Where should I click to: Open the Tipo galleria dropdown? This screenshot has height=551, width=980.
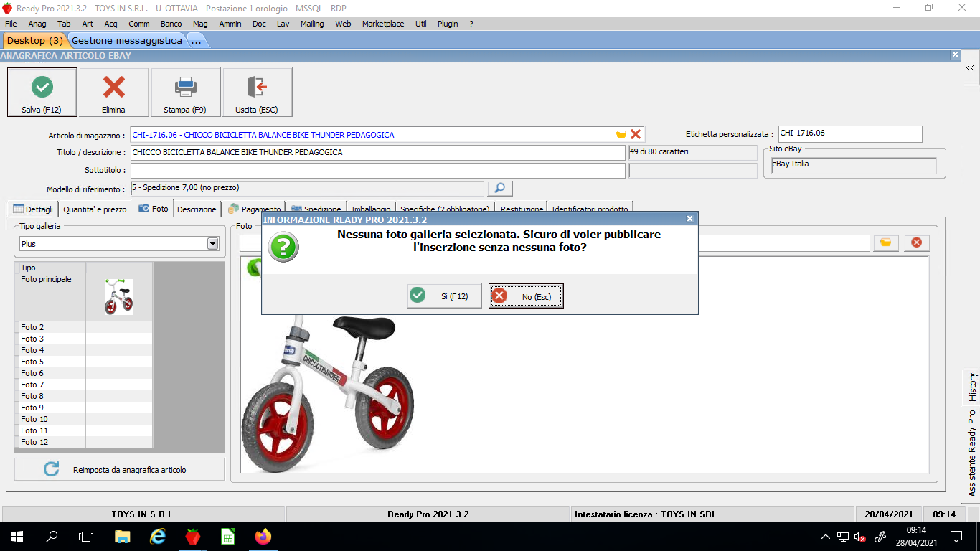(x=212, y=244)
